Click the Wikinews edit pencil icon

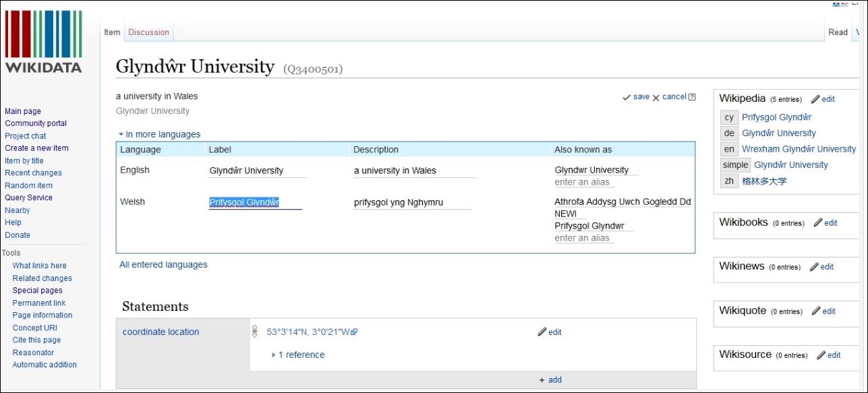(814, 267)
